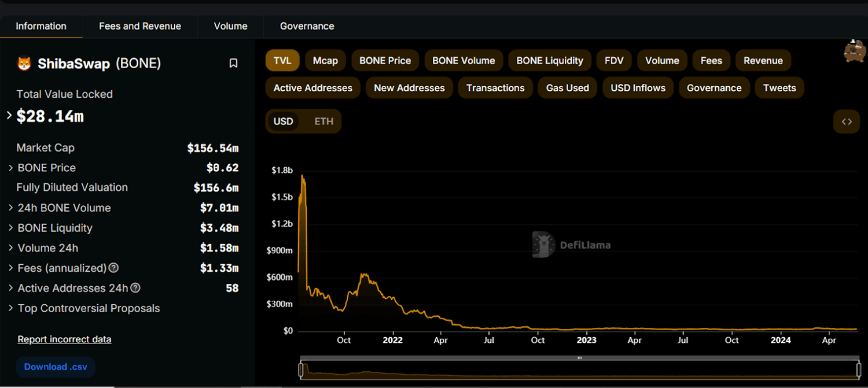Viewport: 868px width, 388px height.
Task: Click the bookmark icon beside ShibaSwap
Action: pyautogui.click(x=233, y=64)
